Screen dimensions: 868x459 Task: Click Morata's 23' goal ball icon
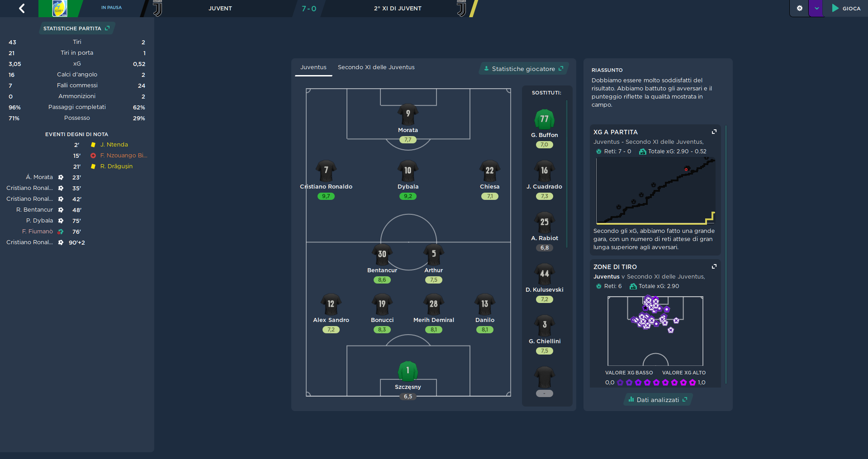[x=61, y=177]
